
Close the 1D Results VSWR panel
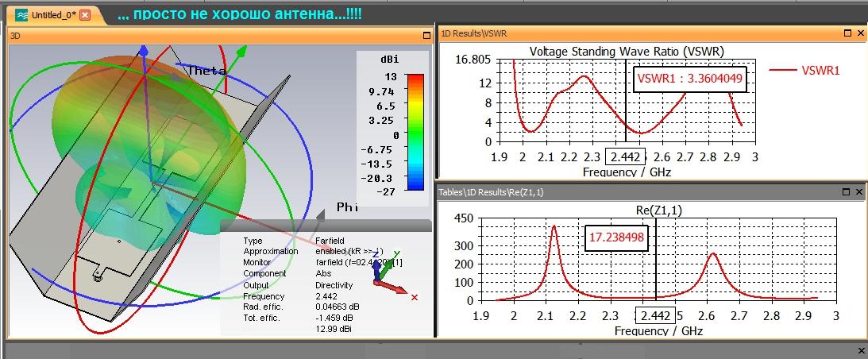point(860,33)
